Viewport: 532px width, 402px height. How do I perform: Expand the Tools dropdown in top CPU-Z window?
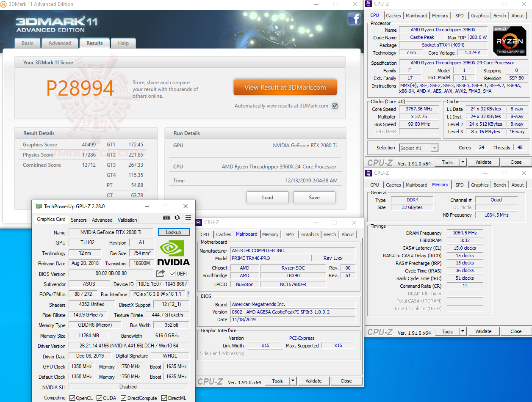point(462,162)
